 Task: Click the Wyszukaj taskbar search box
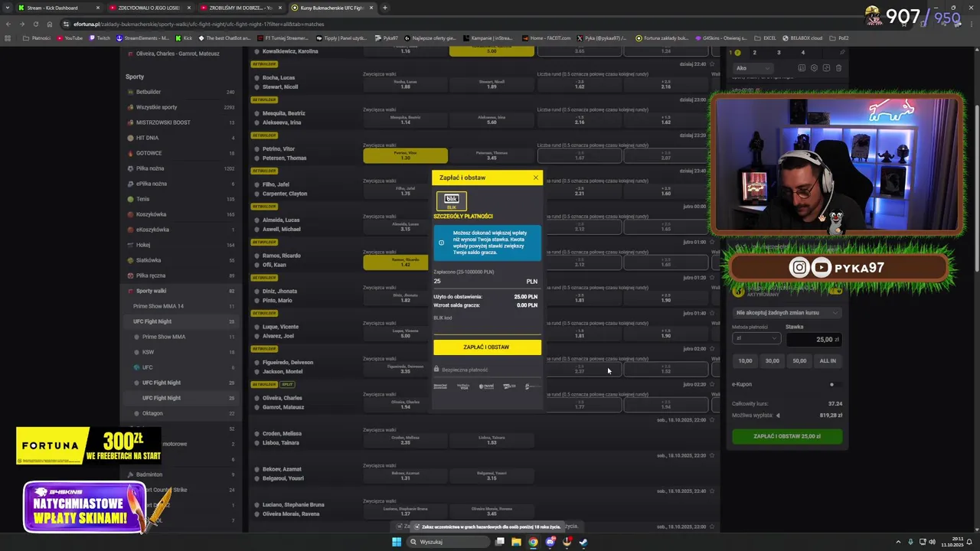[x=448, y=542]
